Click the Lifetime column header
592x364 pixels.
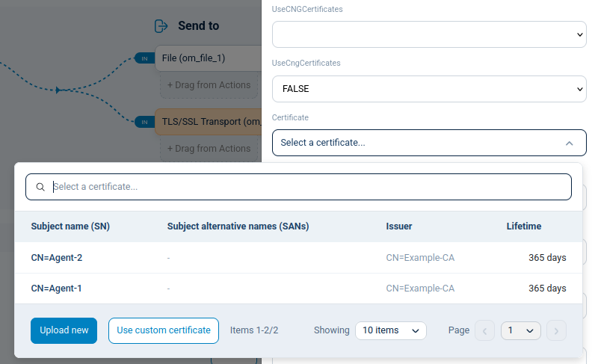(524, 226)
